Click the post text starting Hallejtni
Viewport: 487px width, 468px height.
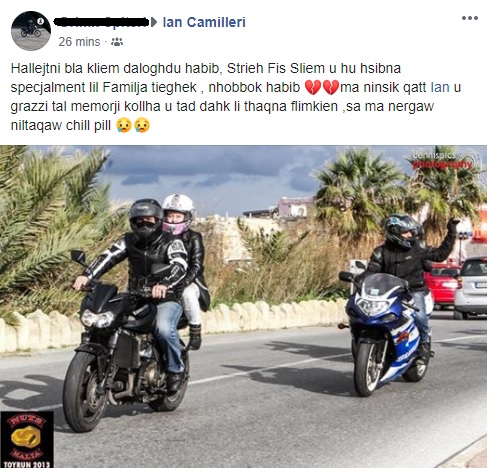236,97
